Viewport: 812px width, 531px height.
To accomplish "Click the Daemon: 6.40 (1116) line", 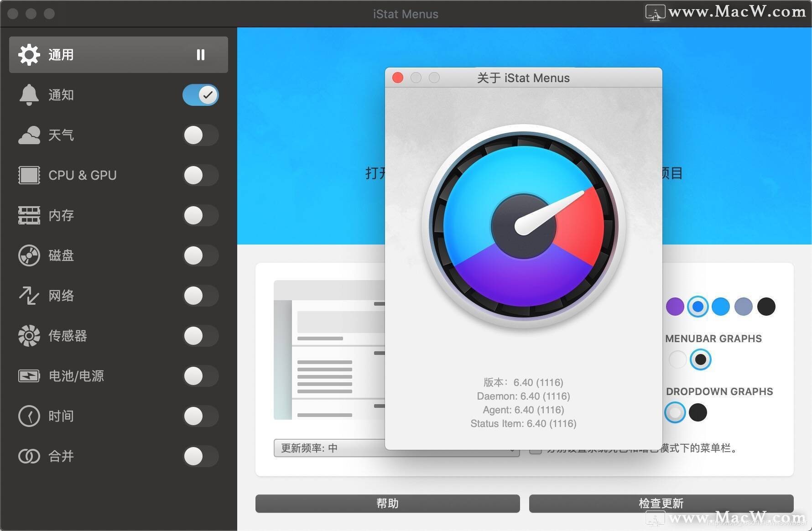I will click(524, 396).
